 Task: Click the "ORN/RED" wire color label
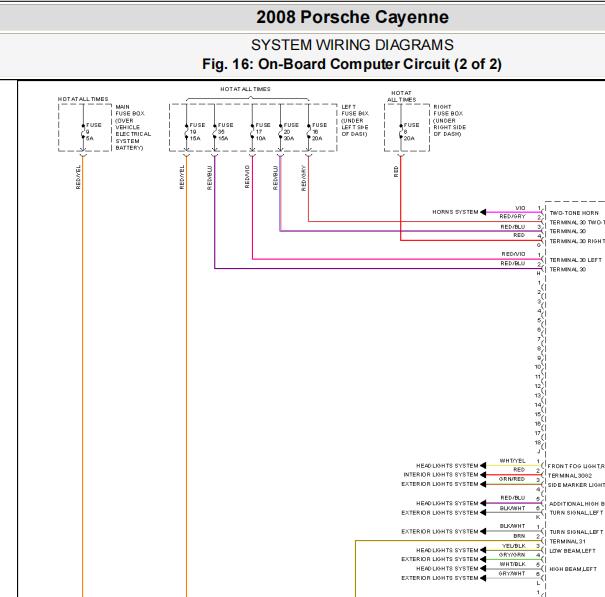pyautogui.click(x=512, y=479)
